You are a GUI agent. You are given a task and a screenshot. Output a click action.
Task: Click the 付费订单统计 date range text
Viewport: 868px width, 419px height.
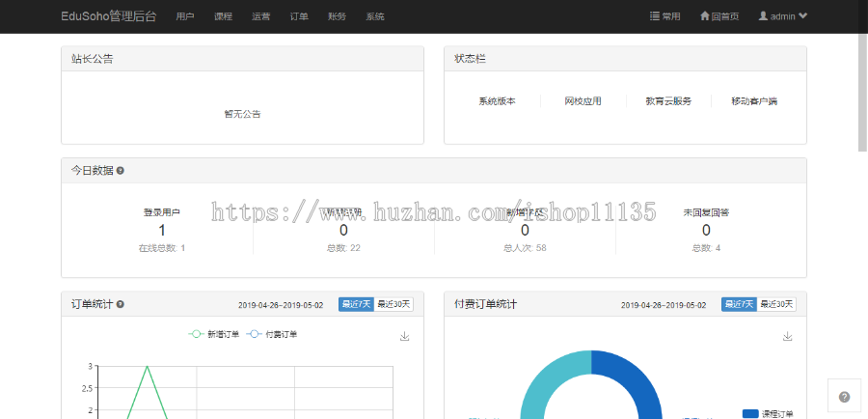[x=664, y=305]
